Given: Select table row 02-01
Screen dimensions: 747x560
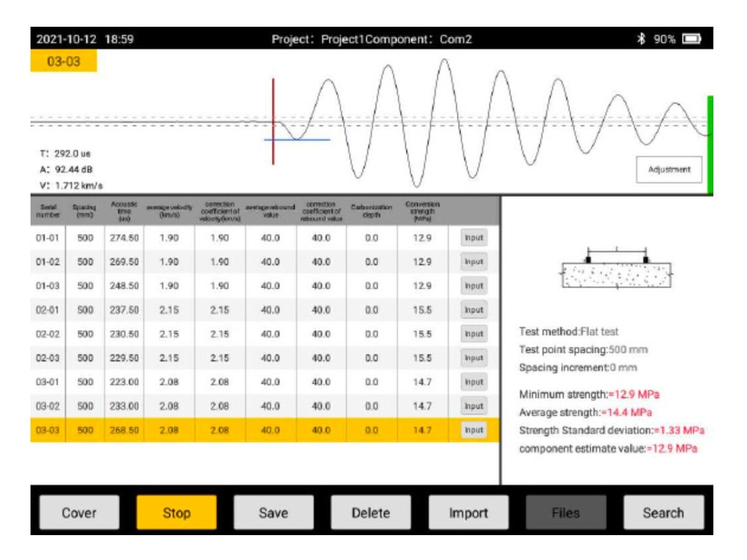Looking at the screenshot, I should pos(265,310).
